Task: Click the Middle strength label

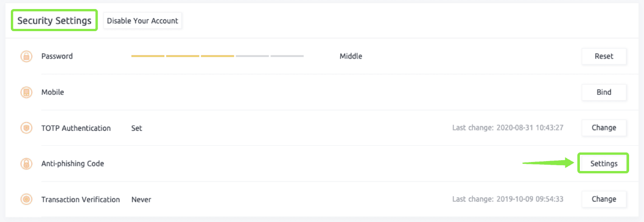Action: click(x=351, y=56)
